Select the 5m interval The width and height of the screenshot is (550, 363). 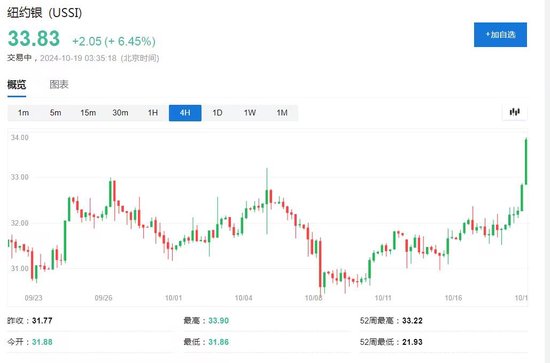[55, 113]
